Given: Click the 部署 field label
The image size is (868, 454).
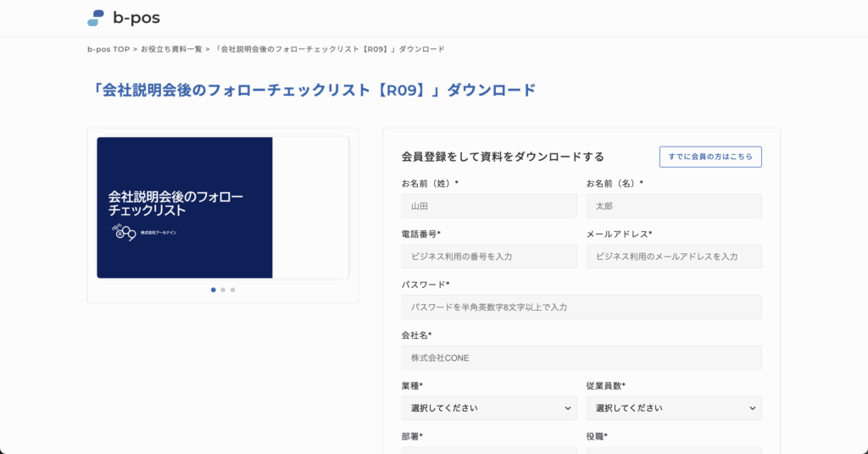Looking at the screenshot, I should (412, 436).
